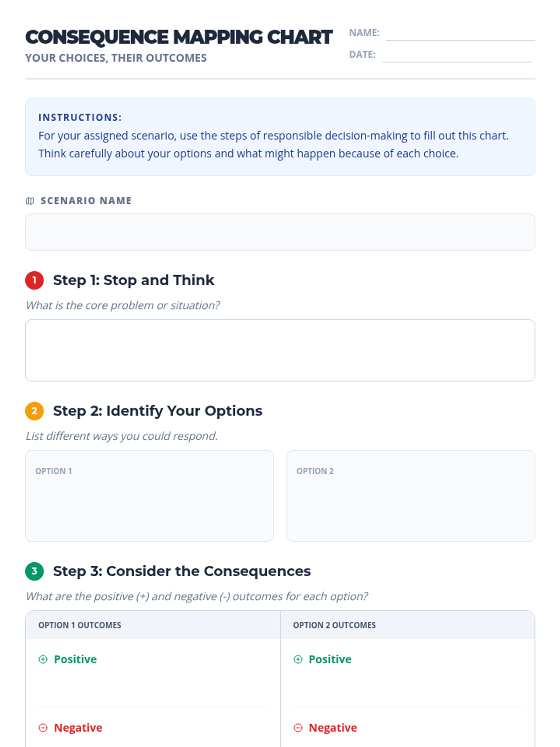Click the minus icon under Option 2 Outcomes
Screen dimensions: 560x747
pyautogui.click(x=298, y=728)
